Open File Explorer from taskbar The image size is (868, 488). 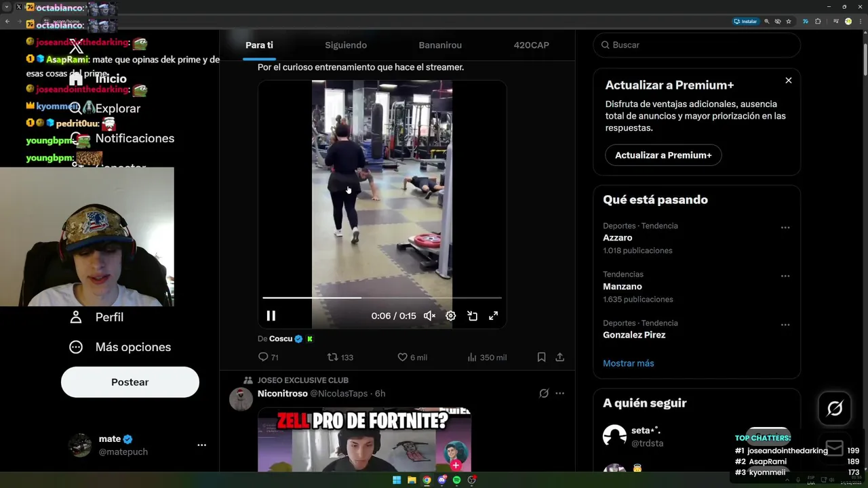412,480
